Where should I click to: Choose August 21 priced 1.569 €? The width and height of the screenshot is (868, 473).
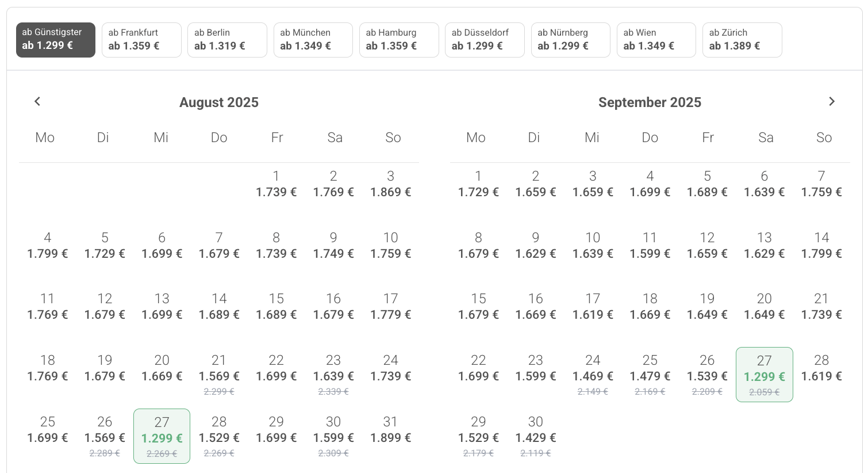[219, 375]
